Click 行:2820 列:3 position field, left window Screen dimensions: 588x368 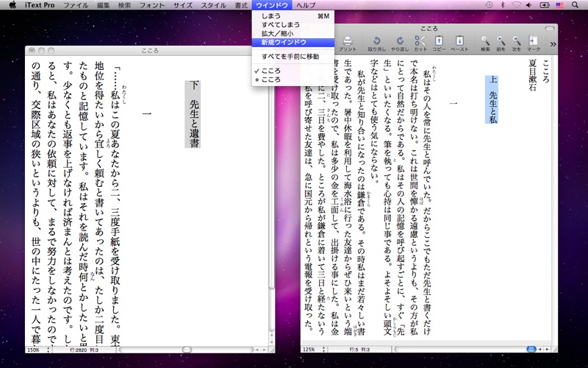pos(84,350)
